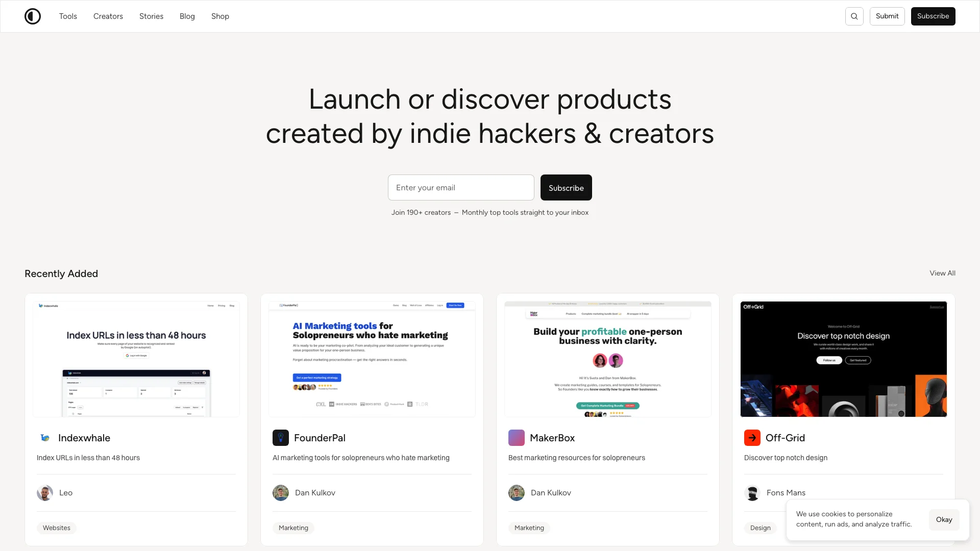980x551 pixels.
Task: Click Leo creator avatar icon
Action: click(44, 492)
